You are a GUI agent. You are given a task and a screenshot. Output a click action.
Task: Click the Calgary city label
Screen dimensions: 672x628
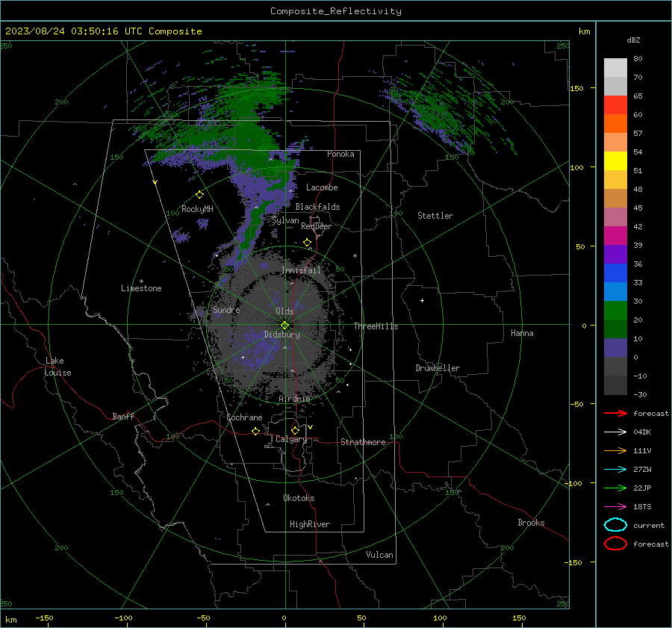291,439
